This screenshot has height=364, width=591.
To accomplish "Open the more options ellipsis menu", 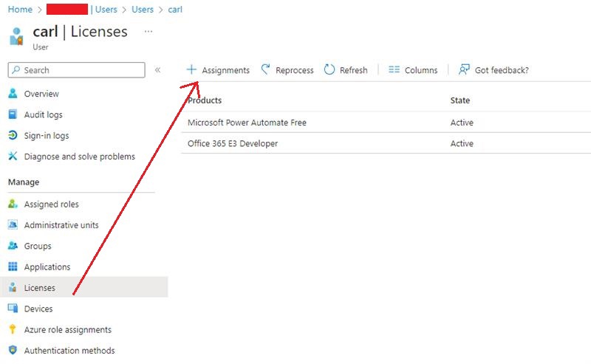I will click(148, 31).
